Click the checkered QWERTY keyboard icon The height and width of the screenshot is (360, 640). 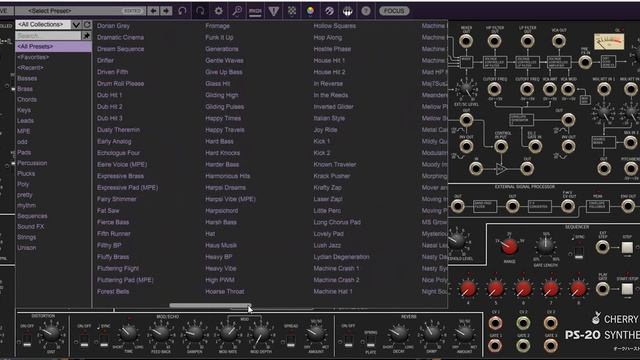point(292,11)
